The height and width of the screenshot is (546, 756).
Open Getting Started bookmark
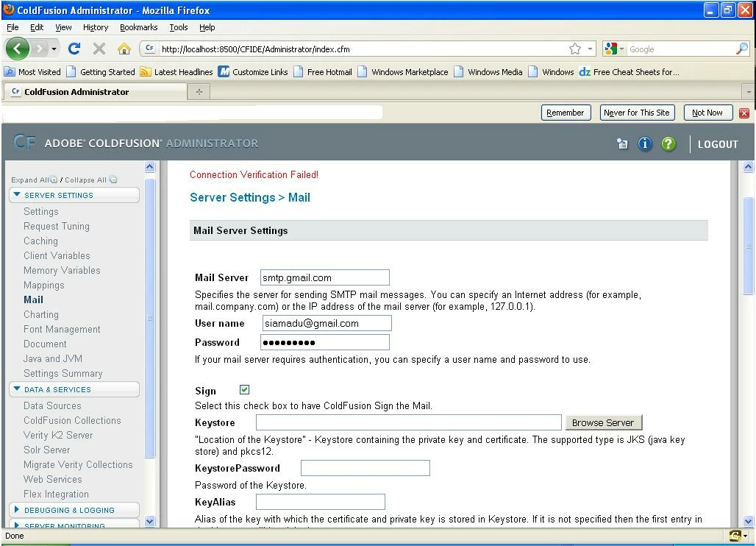[100, 72]
